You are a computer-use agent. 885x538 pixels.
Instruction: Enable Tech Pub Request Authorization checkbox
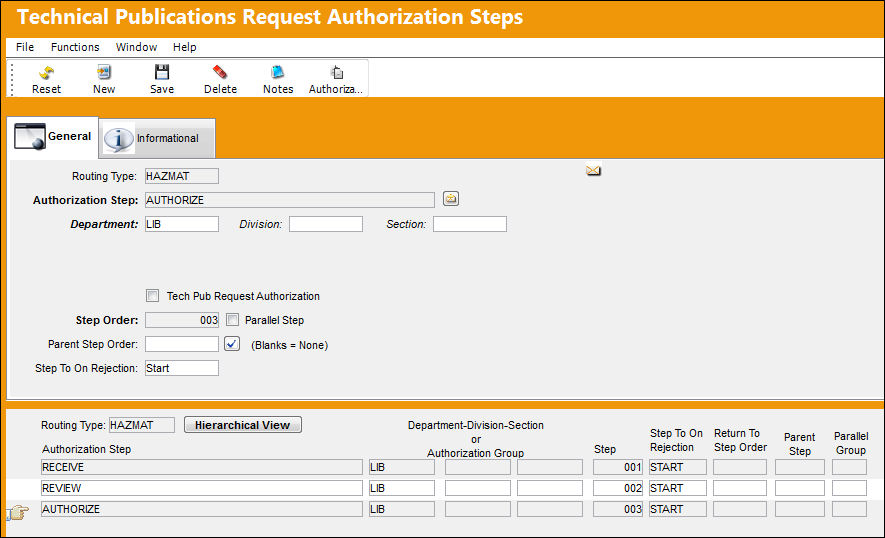pos(152,296)
